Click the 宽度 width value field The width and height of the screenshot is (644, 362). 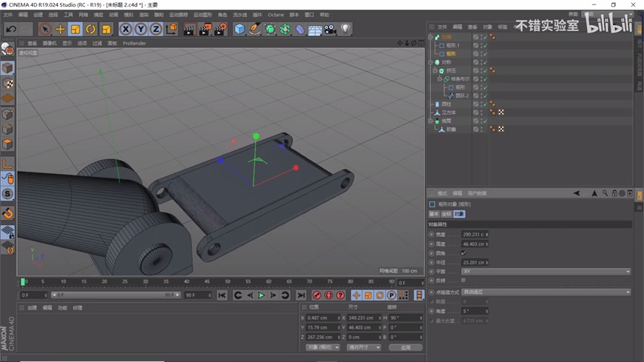click(472, 235)
